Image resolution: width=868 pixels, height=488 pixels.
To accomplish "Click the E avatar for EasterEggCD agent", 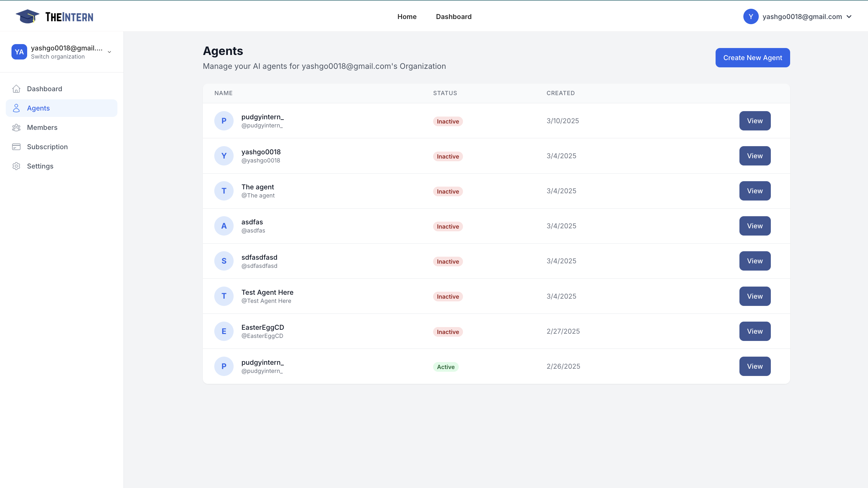I will (224, 331).
